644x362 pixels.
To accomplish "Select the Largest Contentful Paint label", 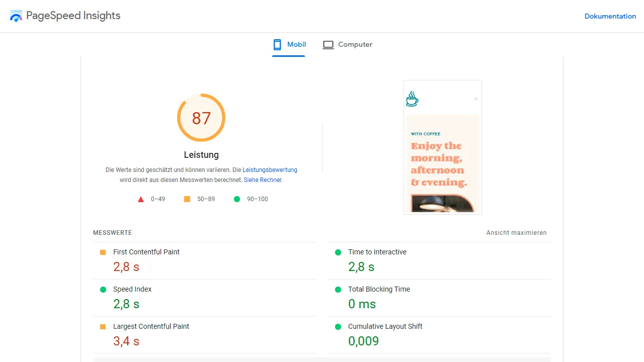I will (151, 326).
